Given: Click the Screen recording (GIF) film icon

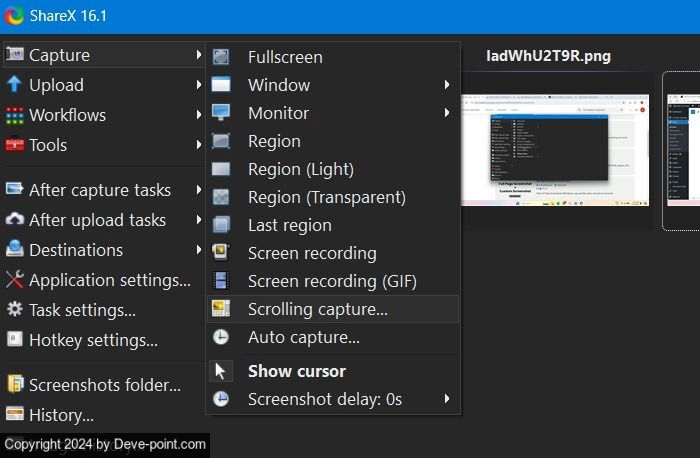Looking at the screenshot, I should (221, 281).
